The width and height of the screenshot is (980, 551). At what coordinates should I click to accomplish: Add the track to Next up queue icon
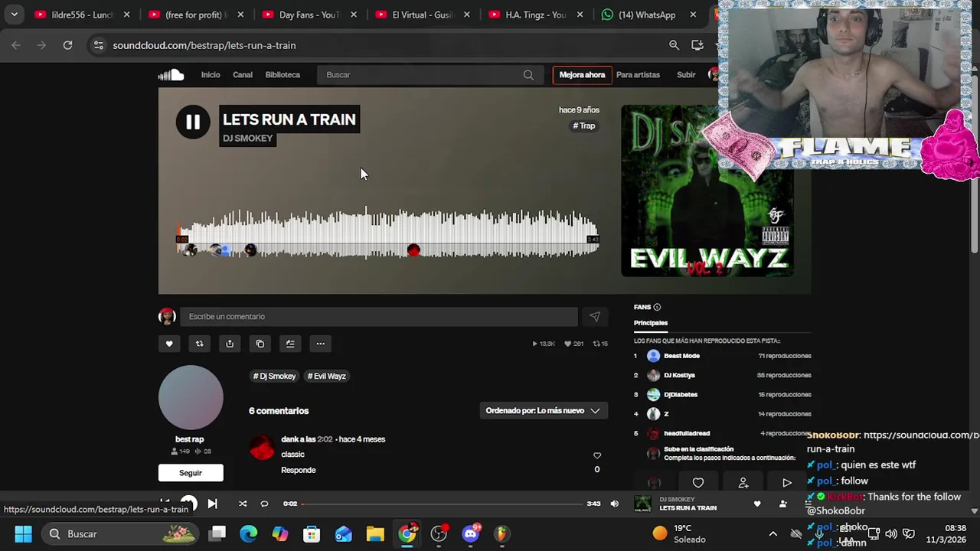tap(290, 344)
